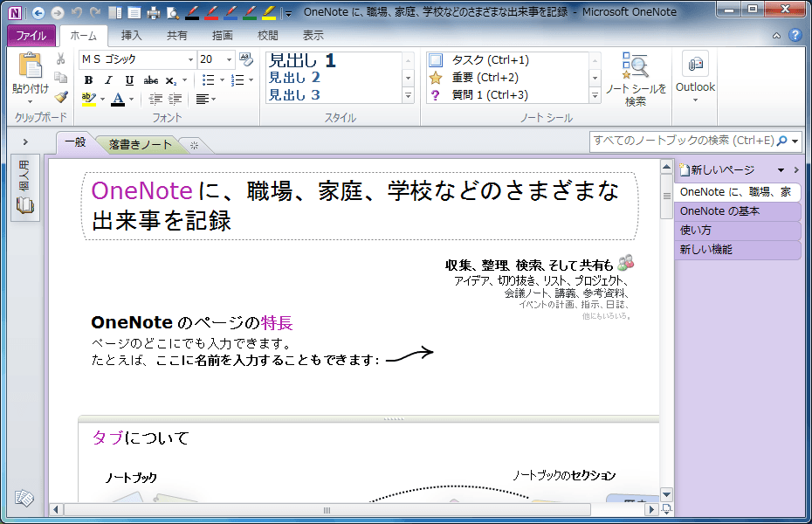Image resolution: width=812 pixels, height=524 pixels.
Task: Open the OneNote の基本 page
Action: click(x=738, y=211)
